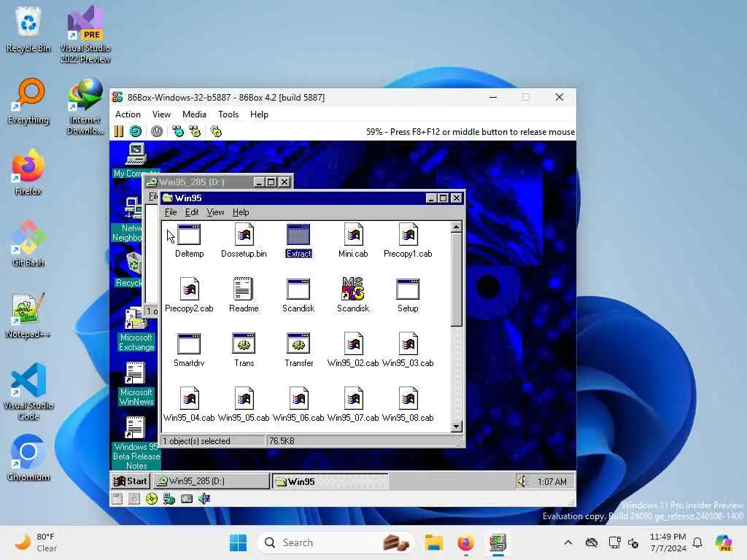
Task: Select the Win95_07.cab file
Action: (x=353, y=405)
